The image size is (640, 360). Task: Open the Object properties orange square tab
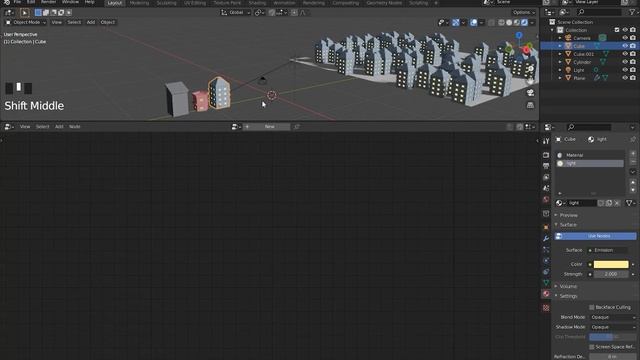pyautogui.click(x=546, y=227)
